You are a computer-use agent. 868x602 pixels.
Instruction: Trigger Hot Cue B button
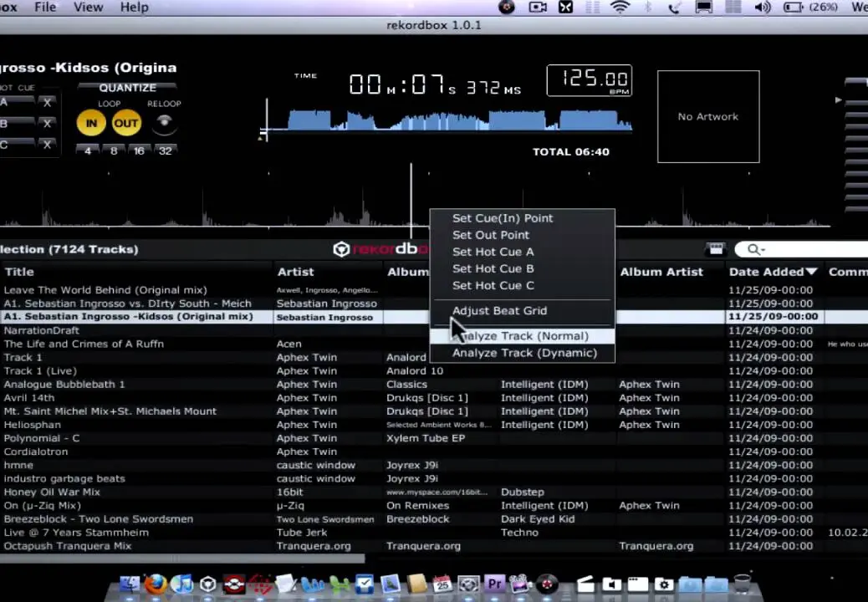(x=17, y=124)
